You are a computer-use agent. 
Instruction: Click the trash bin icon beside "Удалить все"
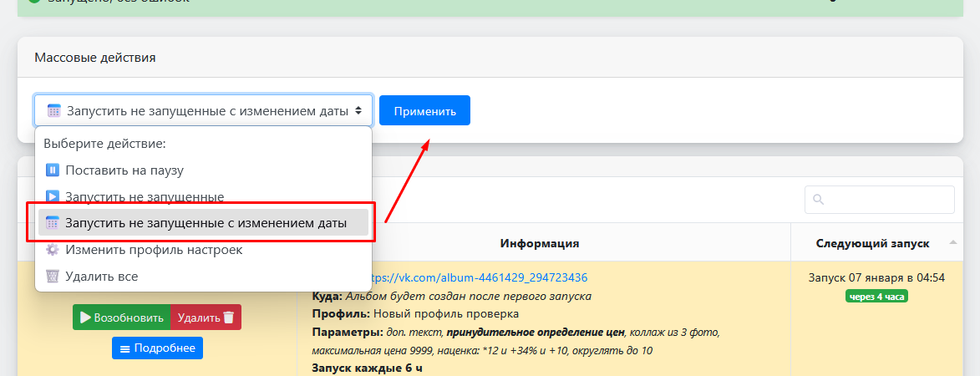point(53,277)
